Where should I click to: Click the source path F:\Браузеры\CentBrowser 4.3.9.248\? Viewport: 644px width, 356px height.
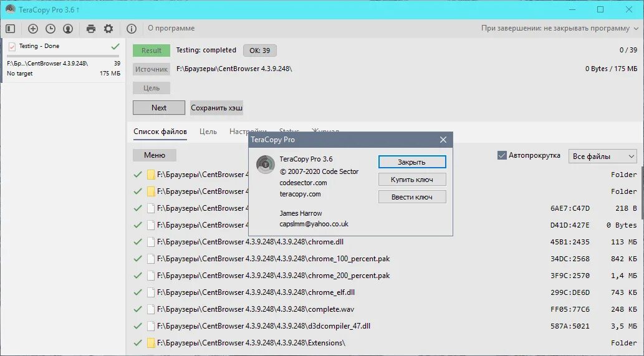pos(234,69)
